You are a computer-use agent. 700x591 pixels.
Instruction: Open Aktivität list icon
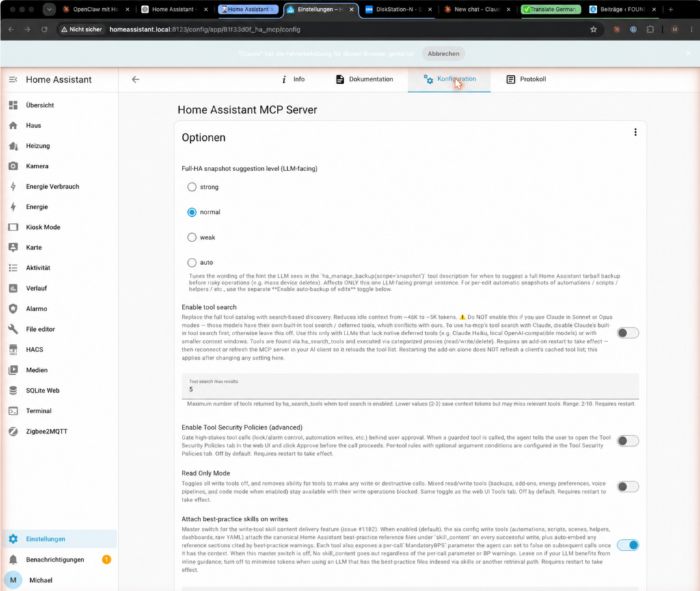click(x=13, y=267)
